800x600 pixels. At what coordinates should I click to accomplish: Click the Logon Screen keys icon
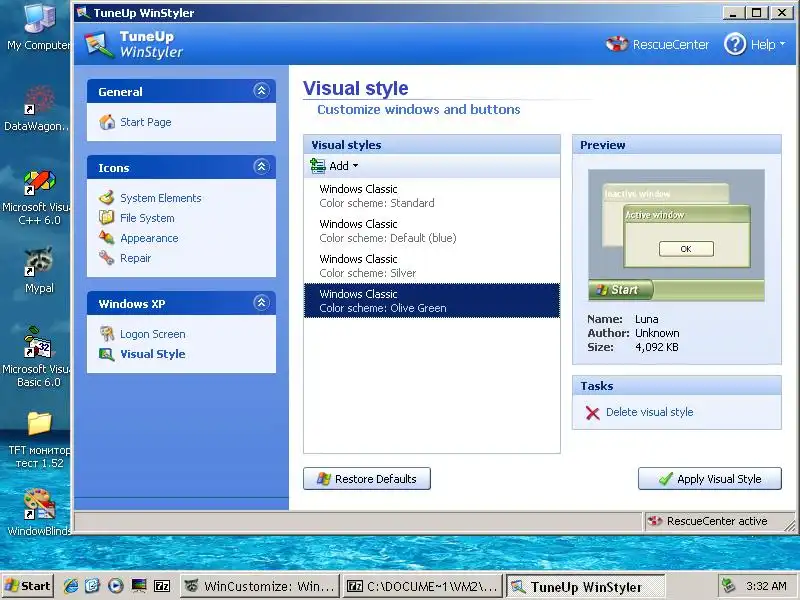click(107, 334)
